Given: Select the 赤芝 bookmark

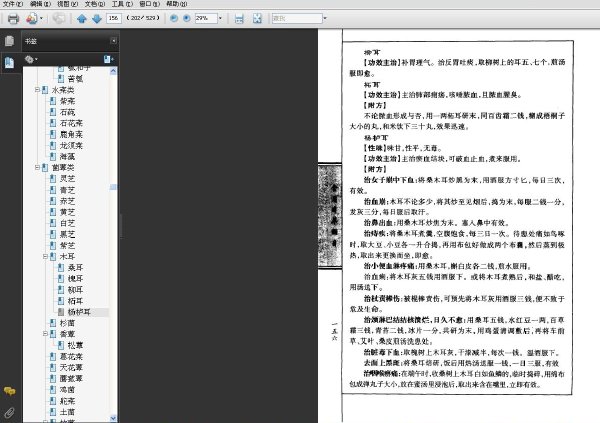Looking at the screenshot, I should pos(67,201).
